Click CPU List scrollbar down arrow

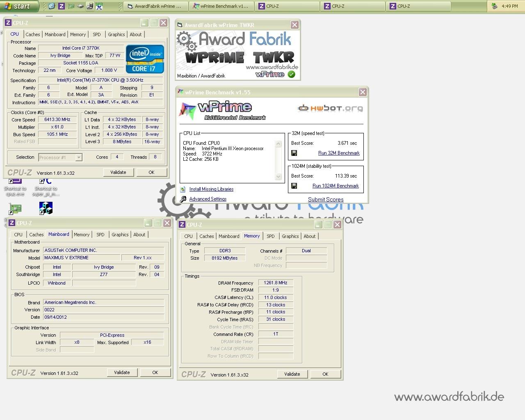point(278,177)
